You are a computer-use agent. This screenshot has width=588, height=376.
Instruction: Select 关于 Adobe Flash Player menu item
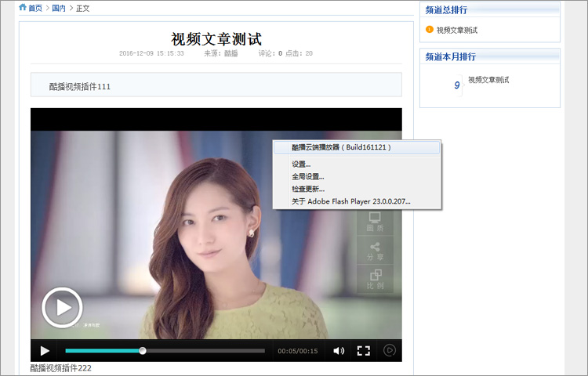pyautogui.click(x=350, y=201)
